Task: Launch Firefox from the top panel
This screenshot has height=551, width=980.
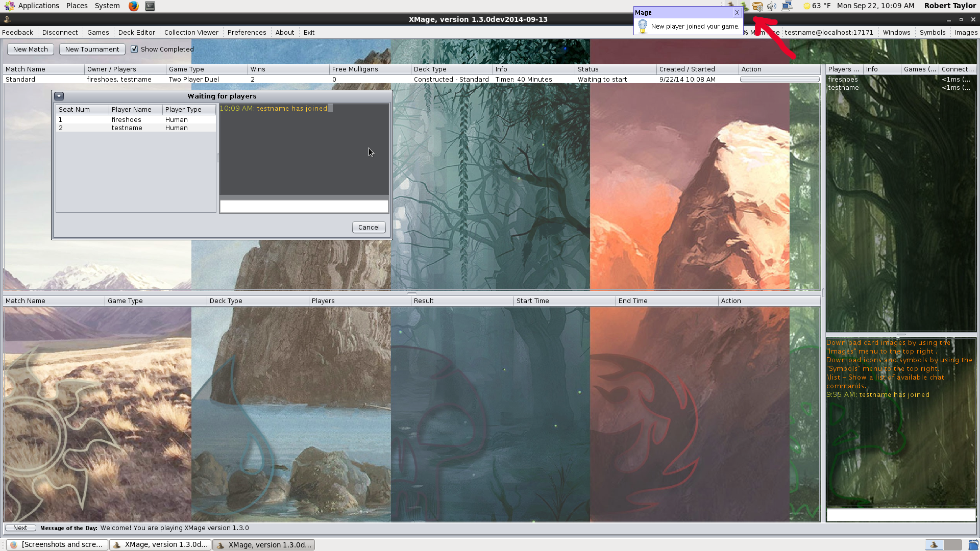Action: point(133,6)
